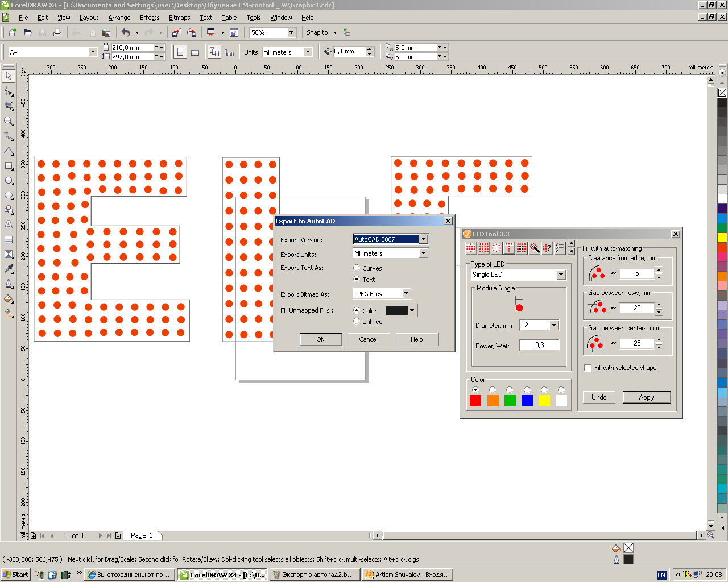728x582 pixels.
Task: Select red LED color radio button
Action: [x=475, y=390]
